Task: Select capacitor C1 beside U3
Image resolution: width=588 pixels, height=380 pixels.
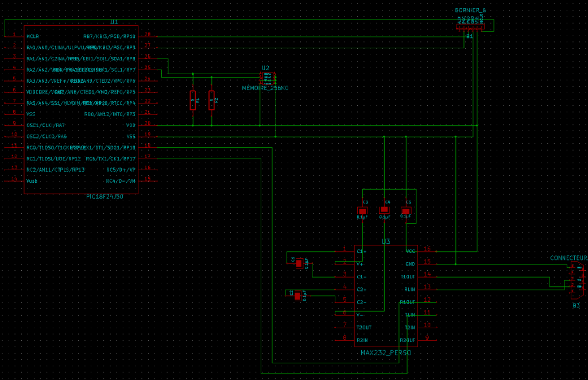Action: [299, 263]
